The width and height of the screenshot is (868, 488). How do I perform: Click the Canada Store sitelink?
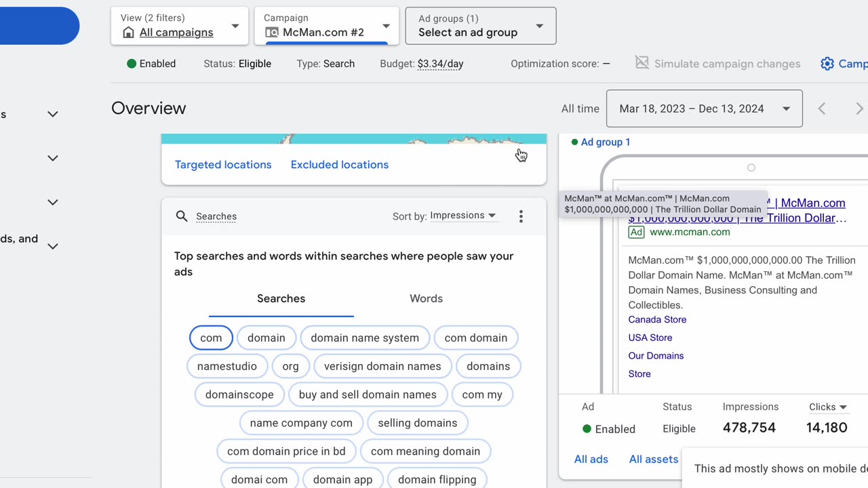click(657, 320)
